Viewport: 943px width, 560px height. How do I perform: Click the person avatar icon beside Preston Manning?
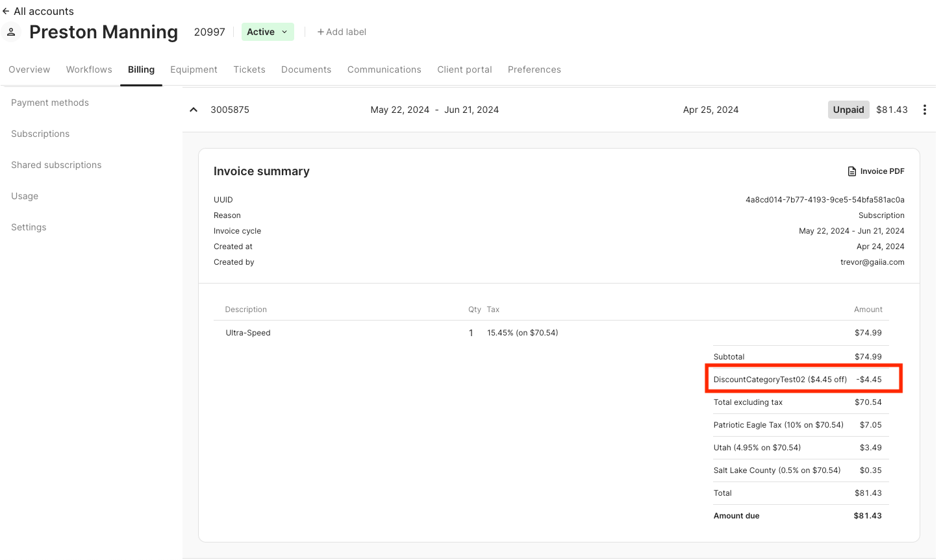tap(11, 32)
